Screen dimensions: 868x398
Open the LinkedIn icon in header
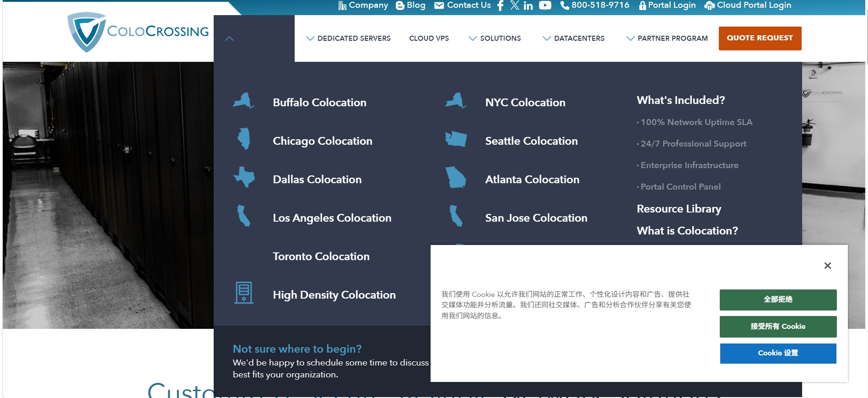[x=528, y=5]
